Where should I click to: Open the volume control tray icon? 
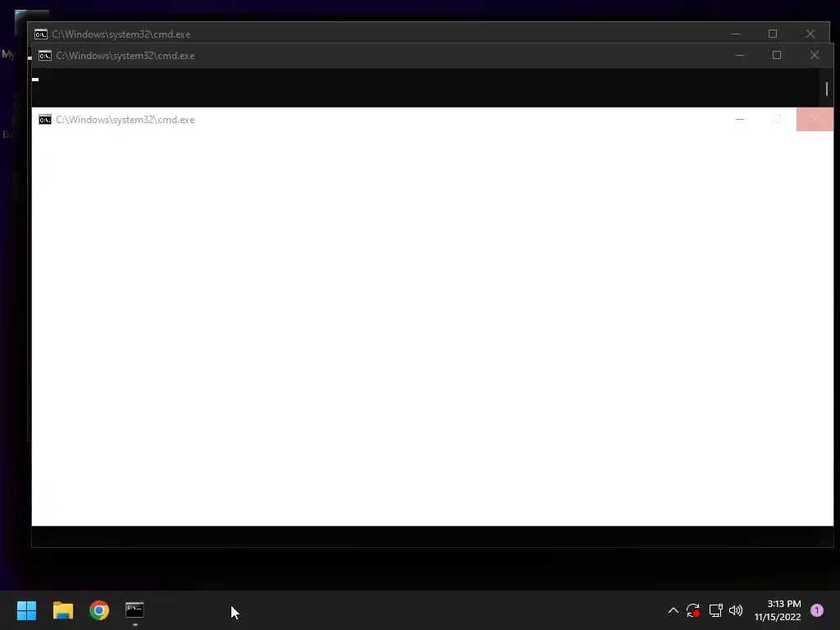click(736, 610)
